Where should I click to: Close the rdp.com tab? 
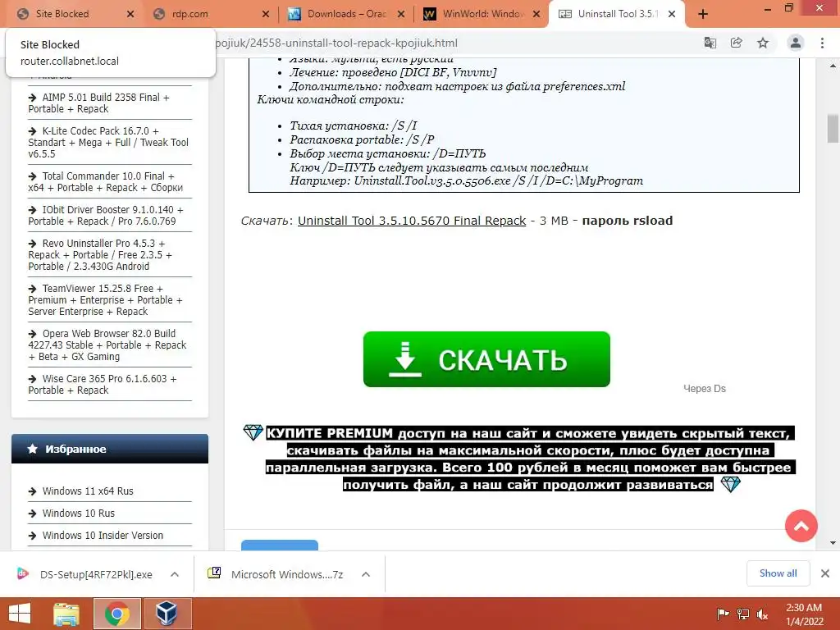pyautogui.click(x=265, y=15)
